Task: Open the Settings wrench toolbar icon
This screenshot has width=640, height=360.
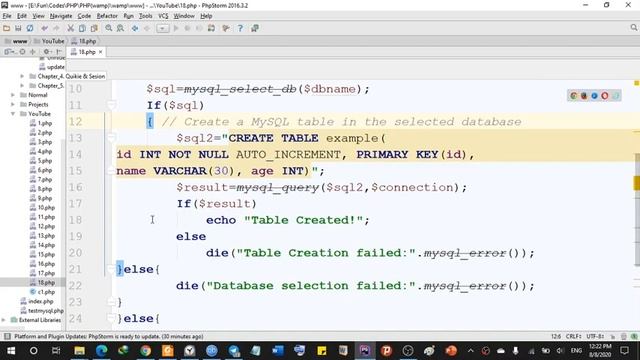Action: pyautogui.click(x=226, y=28)
